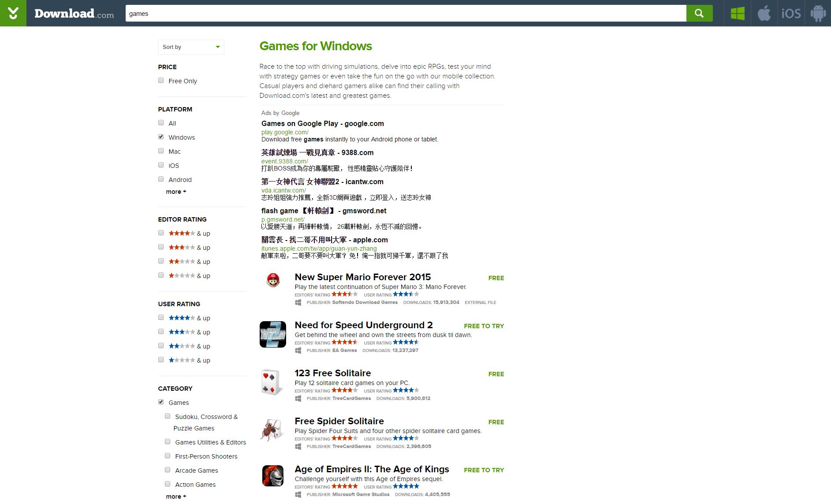
Task: Click downloads count 13,237,297
Action: click(x=405, y=351)
